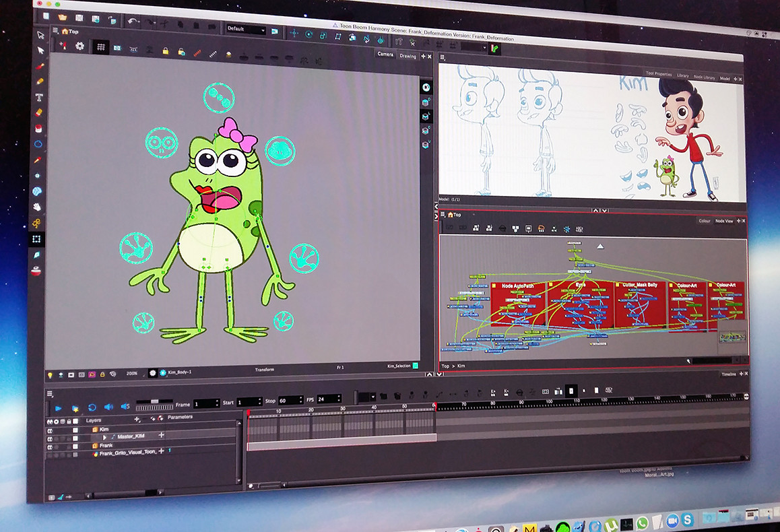Viewport: 780px width, 532px height.
Task: Open a scene with the folder icon
Action: pyautogui.click(x=62, y=17)
